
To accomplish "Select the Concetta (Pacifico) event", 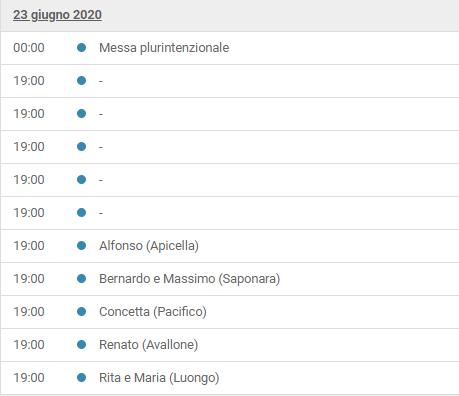I will point(153,312).
